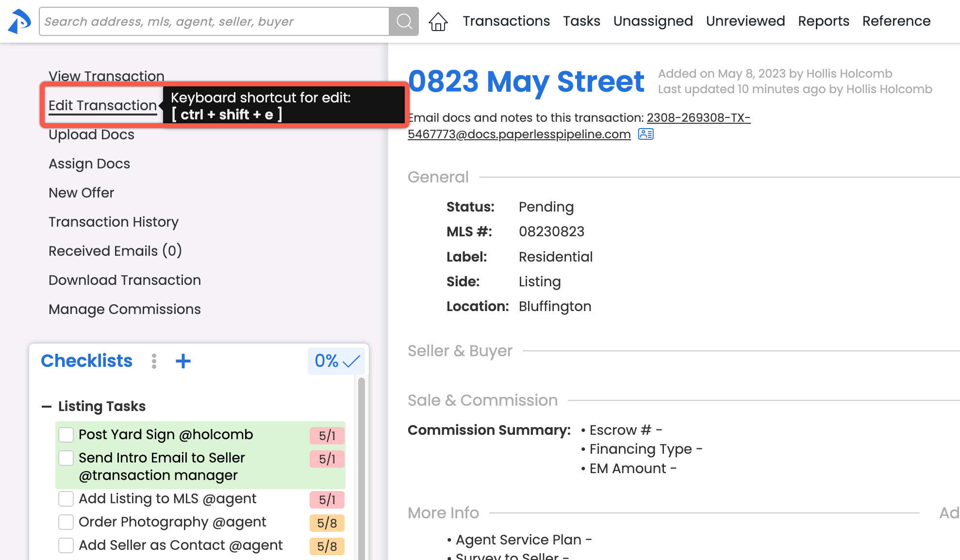Click the transaction docs email address link
Image resolution: width=960 pixels, height=560 pixels.
519,134
